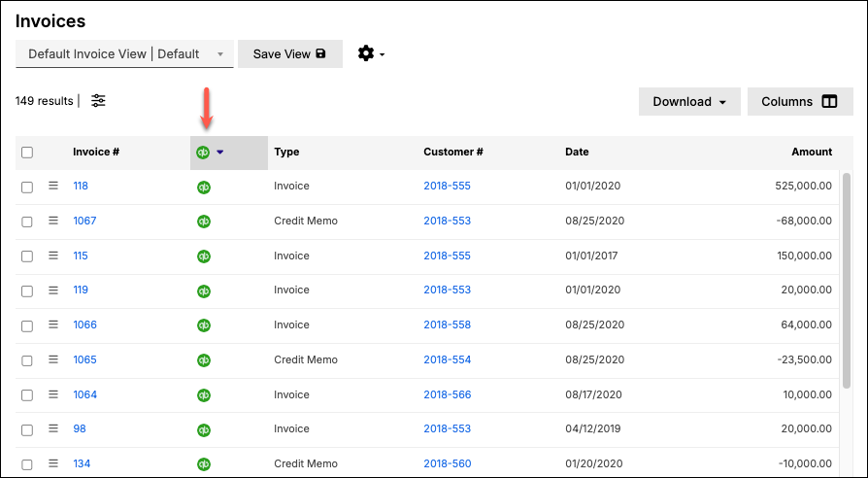Viewport: 868px width, 478px height.
Task: Click the date 08/17/2020
Action: pos(593,394)
